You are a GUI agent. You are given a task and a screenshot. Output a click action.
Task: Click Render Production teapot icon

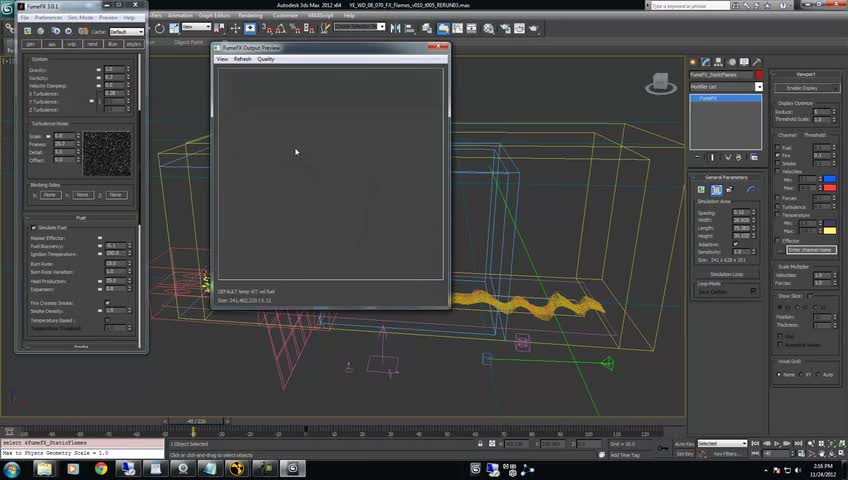pos(534,28)
